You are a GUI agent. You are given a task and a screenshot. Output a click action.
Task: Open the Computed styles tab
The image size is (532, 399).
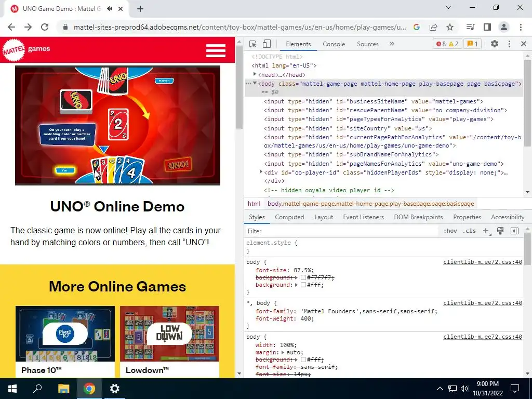289,217
